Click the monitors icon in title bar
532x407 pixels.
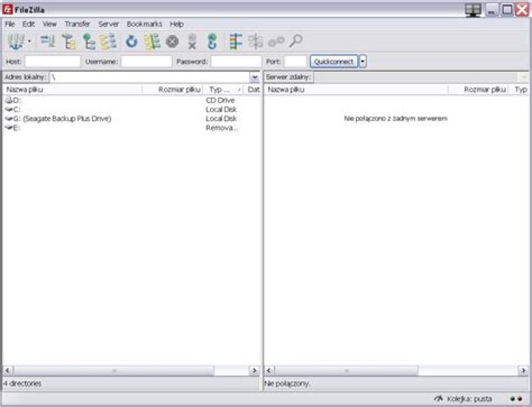[x=473, y=10]
